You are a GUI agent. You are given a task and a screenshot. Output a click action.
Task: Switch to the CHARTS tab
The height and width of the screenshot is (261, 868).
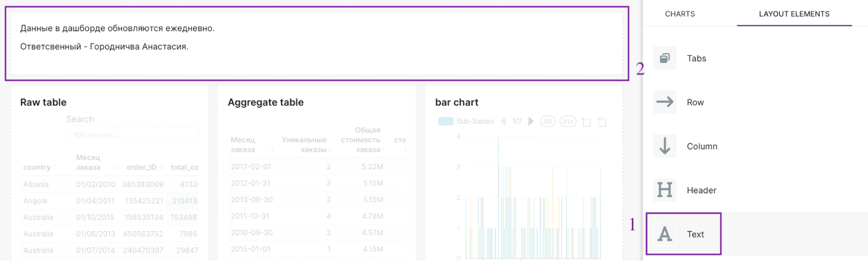coord(680,14)
